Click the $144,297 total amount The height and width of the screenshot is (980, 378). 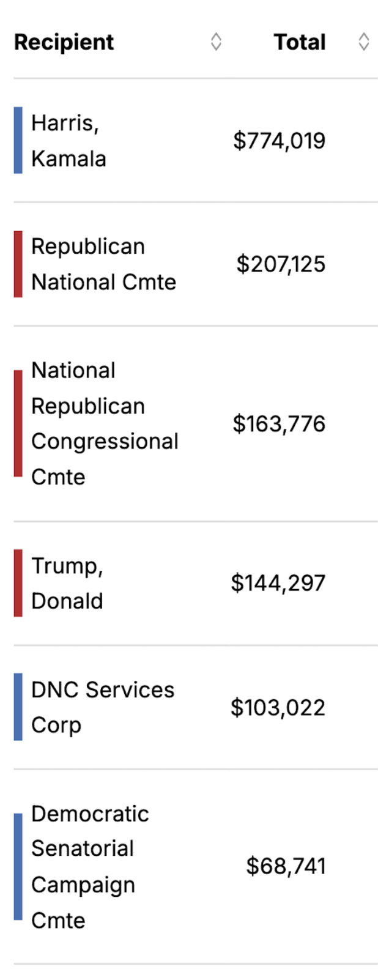[x=278, y=583]
